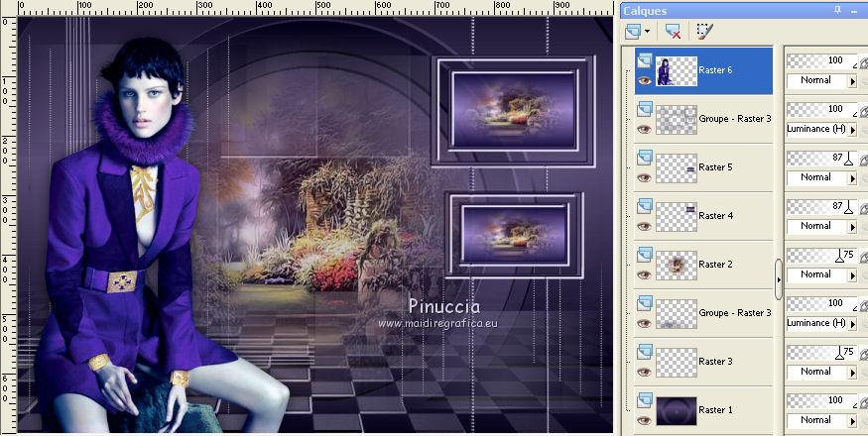This screenshot has height=436, width=868.
Task: Select the Raster 6 layer thumbnail
Action: coord(677,70)
